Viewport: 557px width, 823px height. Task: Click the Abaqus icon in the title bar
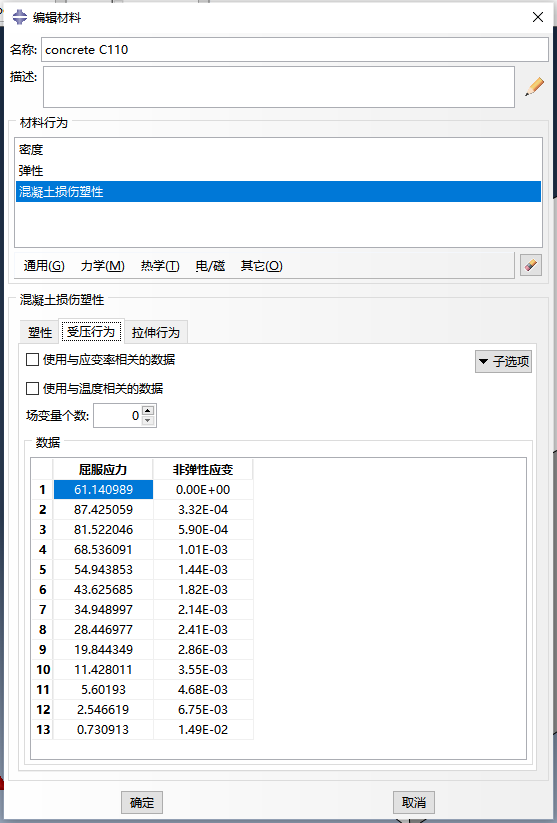click(19, 17)
